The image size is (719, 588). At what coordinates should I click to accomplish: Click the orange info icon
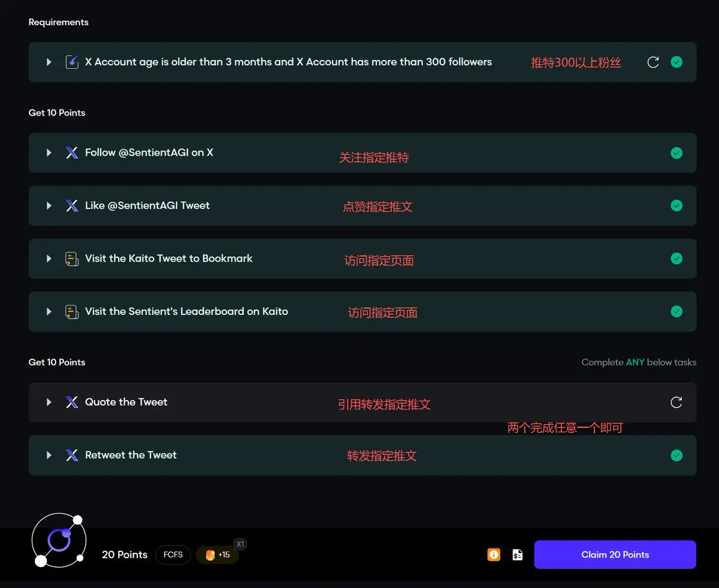tap(494, 554)
